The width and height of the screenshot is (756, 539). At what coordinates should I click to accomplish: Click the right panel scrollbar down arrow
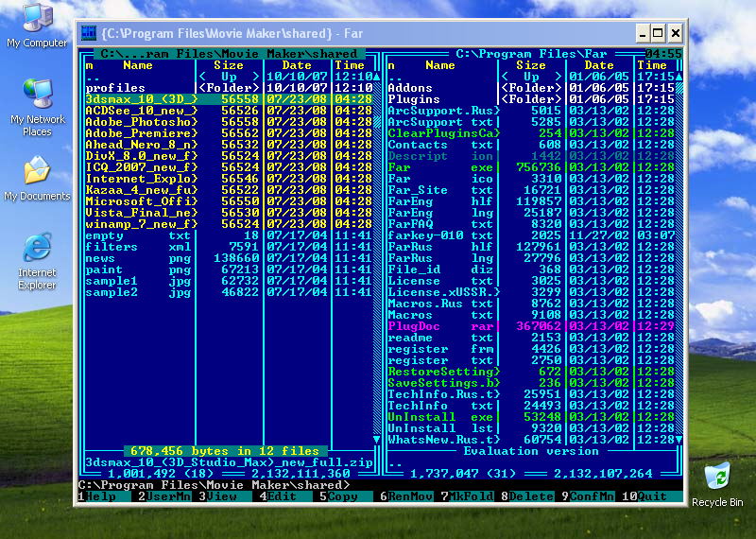(679, 440)
